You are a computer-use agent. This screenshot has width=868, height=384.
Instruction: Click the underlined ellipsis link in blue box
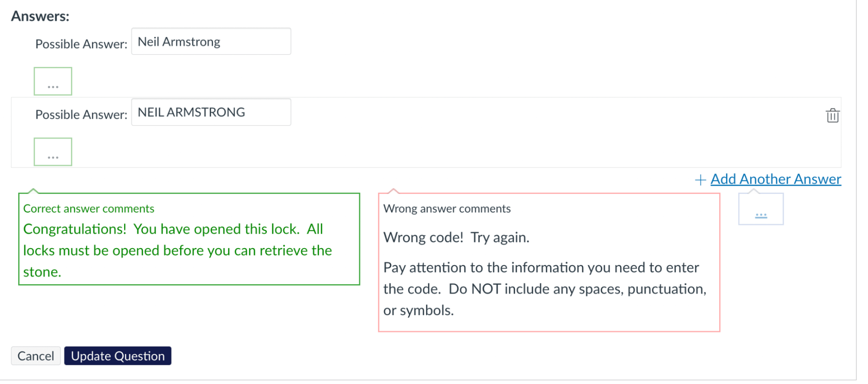pyautogui.click(x=761, y=215)
